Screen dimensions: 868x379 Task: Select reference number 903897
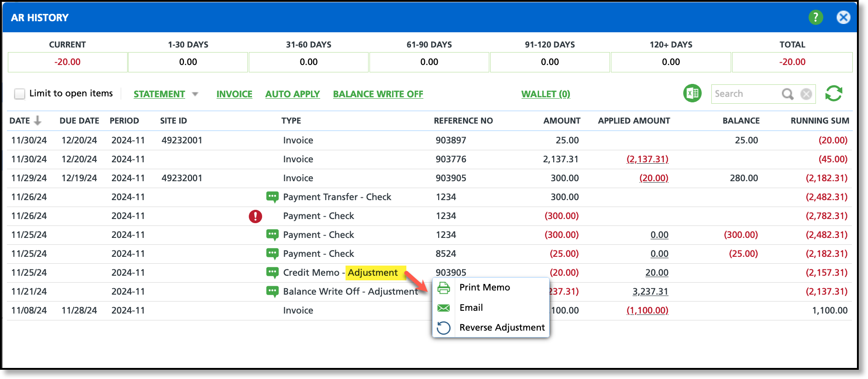pos(451,140)
